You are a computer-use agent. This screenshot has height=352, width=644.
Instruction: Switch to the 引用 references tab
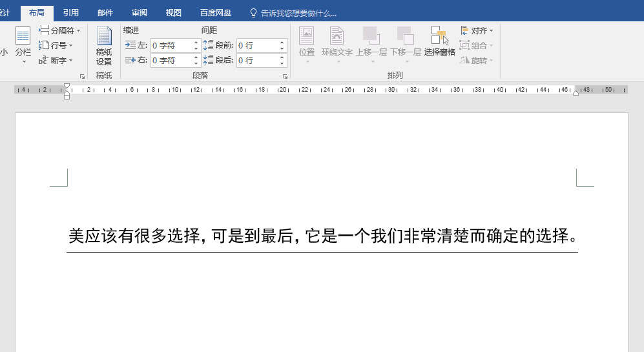70,13
